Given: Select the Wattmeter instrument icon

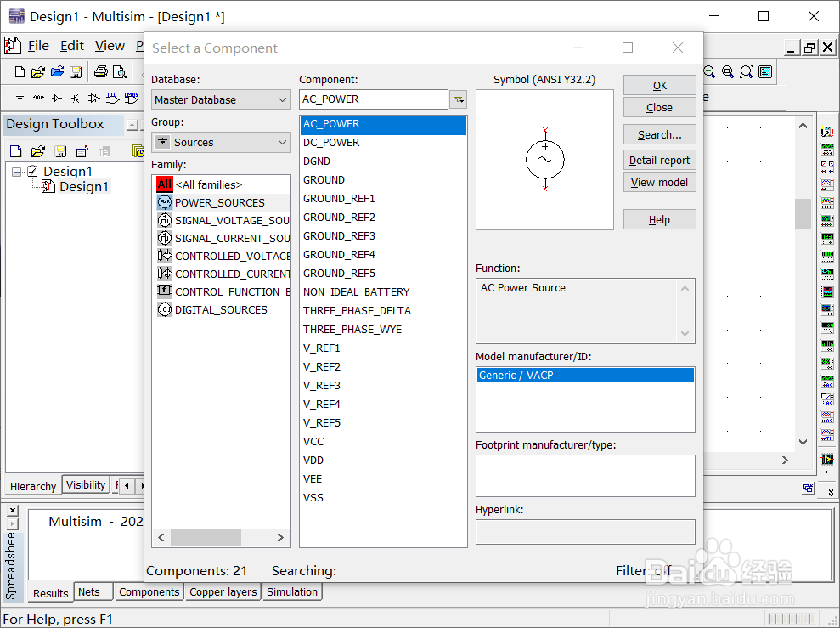Looking at the screenshot, I should click(827, 167).
